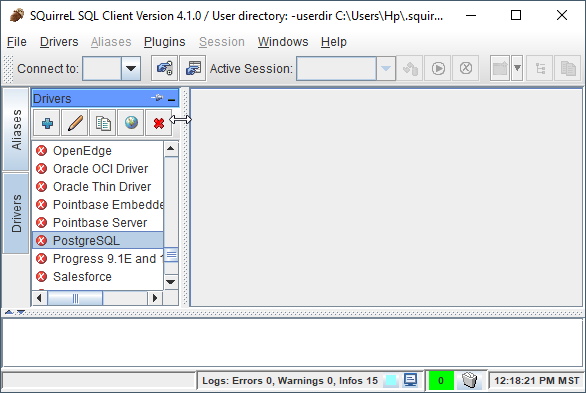The width and height of the screenshot is (586, 393).
Task: Click the garbage collection trash can icon
Action: tap(469, 380)
